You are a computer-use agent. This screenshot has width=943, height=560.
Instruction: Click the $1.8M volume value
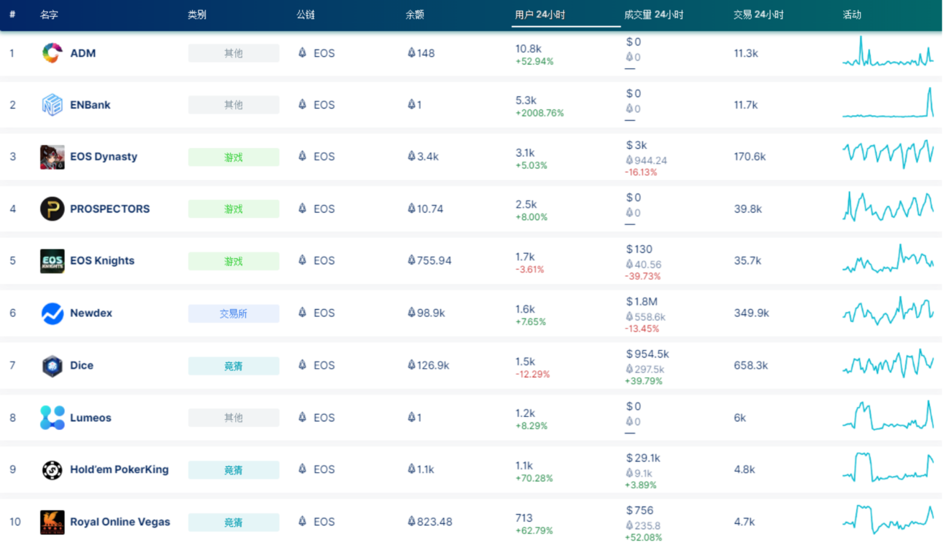tap(642, 301)
